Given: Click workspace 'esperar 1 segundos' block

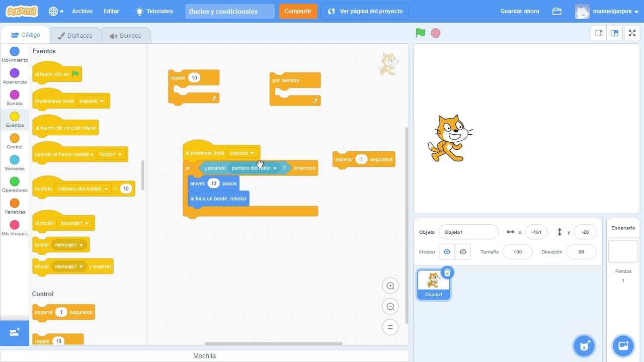Looking at the screenshot, I should [x=364, y=159].
